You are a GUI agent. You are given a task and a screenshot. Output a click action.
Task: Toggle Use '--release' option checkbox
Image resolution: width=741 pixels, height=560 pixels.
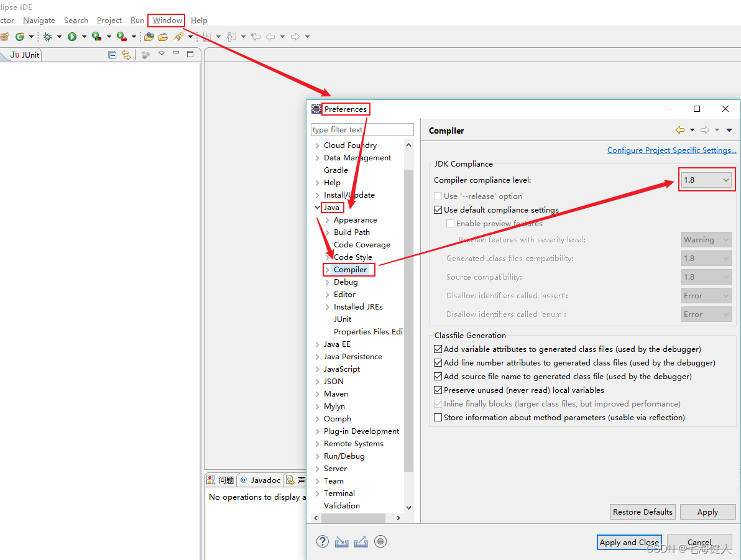438,196
